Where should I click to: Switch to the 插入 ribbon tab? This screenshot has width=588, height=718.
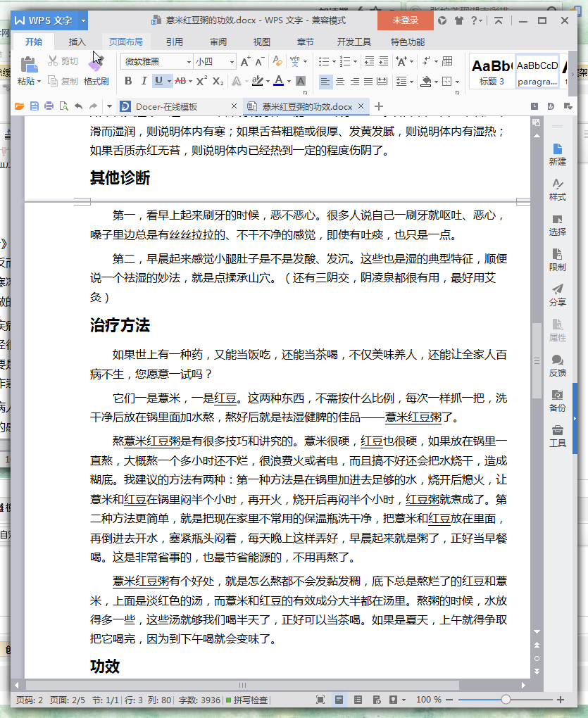click(77, 42)
